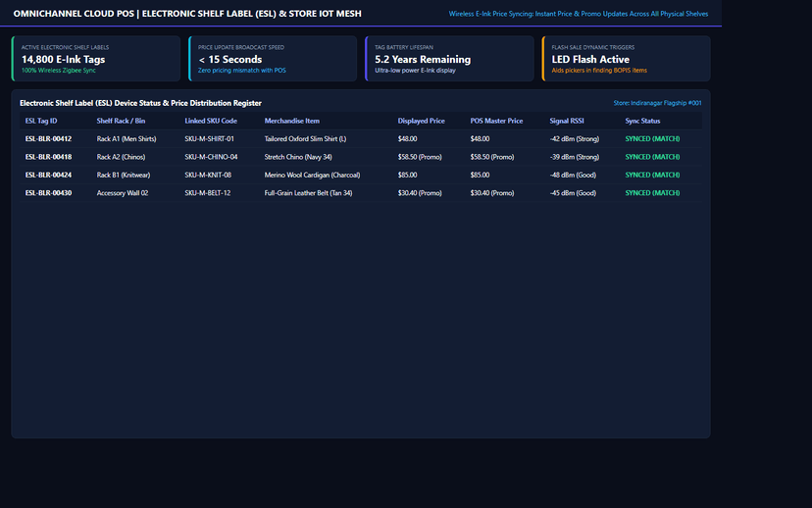812x508 pixels.
Task: Click POS master price $58.50 (Promo) in ESL-BLR-00418 row
Action: (492, 157)
